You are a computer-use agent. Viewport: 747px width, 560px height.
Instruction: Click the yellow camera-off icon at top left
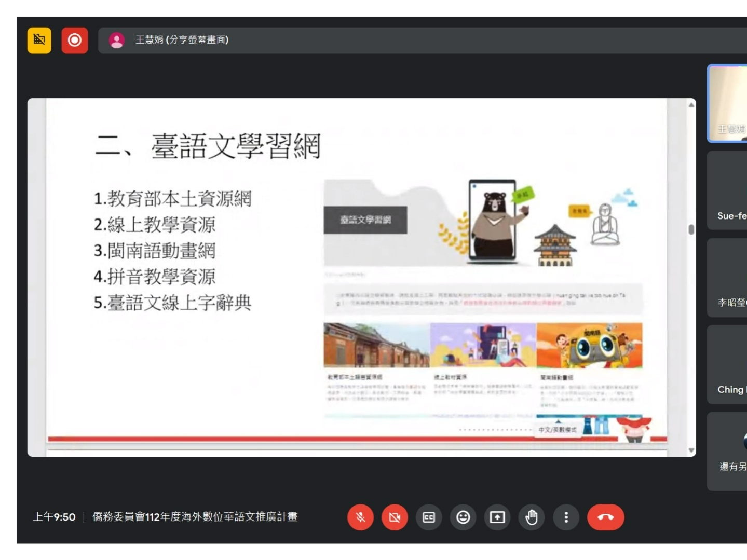point(39,40)
